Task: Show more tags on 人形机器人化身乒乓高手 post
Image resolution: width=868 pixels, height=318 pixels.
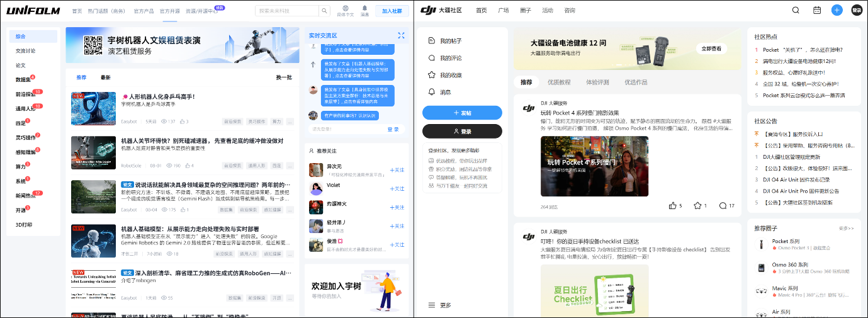Action: pyautogui.click(x=290, y=121)
